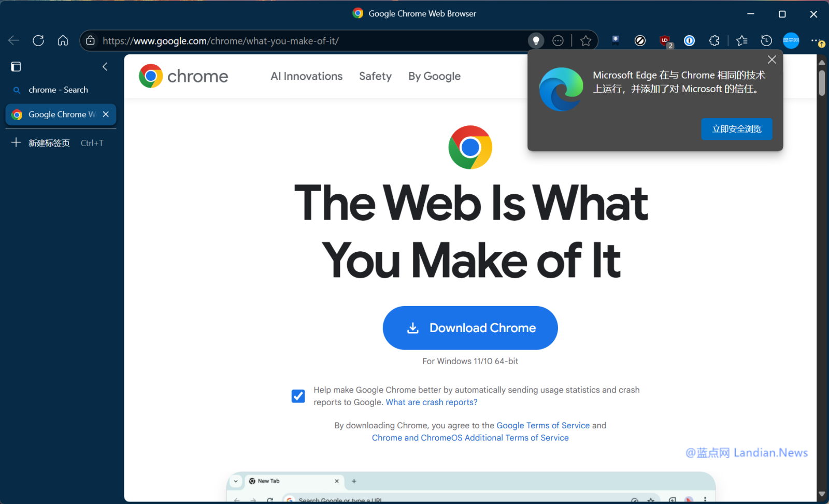Image resolution: width=829 pixels, height=504 pixels.
Task: Open the Extensions puzzle icon
Action: (714, 40)
